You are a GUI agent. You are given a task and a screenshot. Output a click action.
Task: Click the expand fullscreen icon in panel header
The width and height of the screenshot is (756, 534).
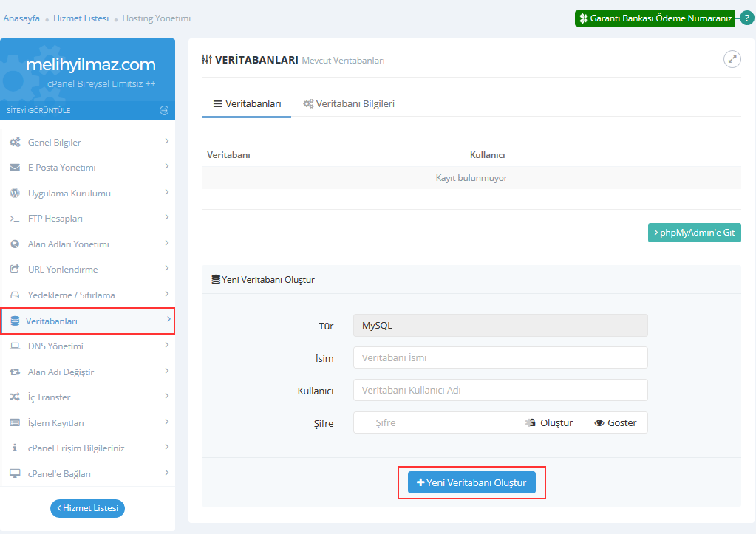(x=732, y=60)
